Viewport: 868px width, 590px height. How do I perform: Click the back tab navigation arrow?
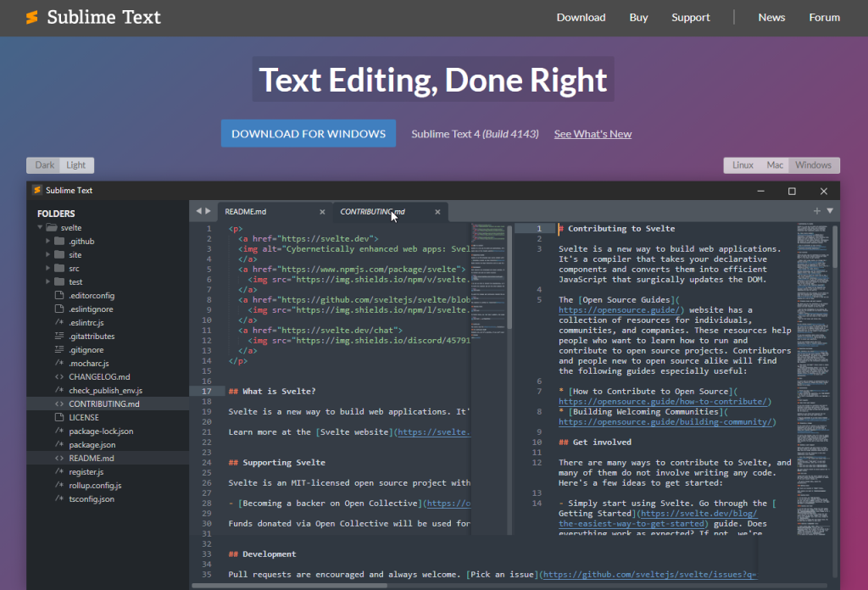click(x=198, y=211)
